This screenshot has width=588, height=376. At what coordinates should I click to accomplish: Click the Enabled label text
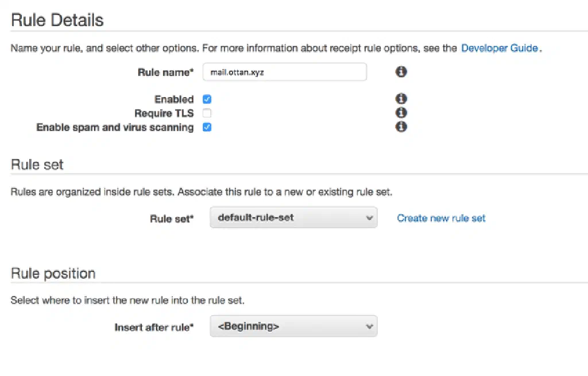pyautogui.click(x=174, y=99)
